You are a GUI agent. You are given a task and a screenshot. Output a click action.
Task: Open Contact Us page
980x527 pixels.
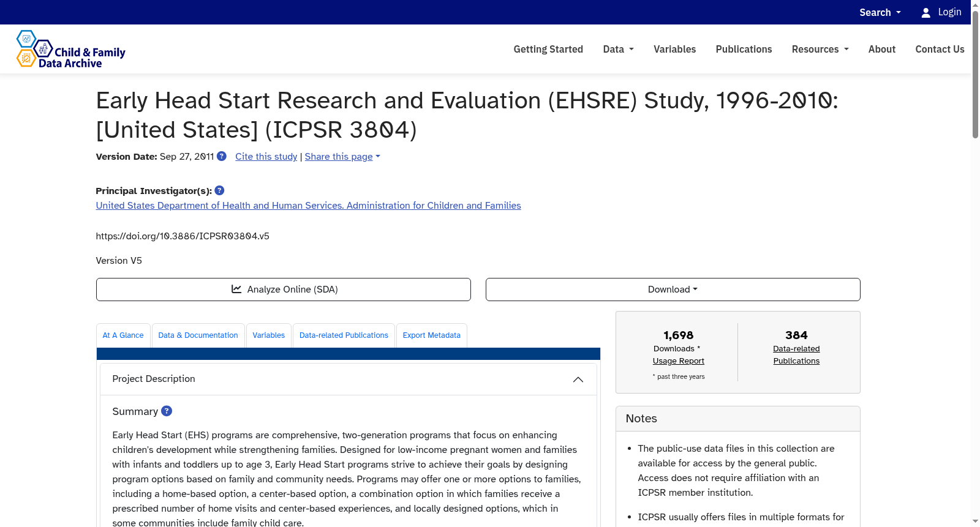point(940,49)
